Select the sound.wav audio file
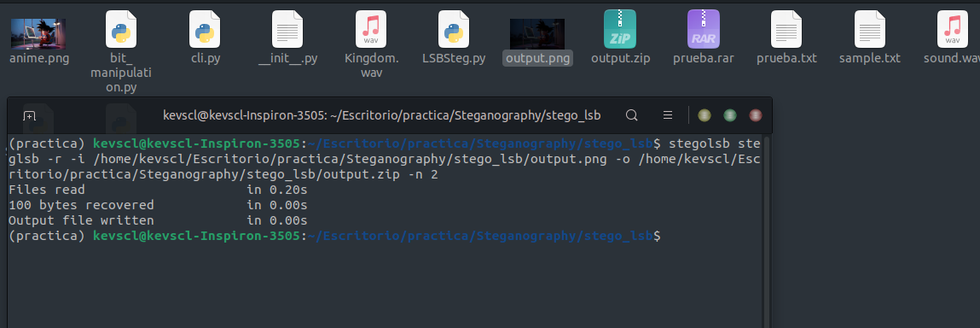 (953, 29)
